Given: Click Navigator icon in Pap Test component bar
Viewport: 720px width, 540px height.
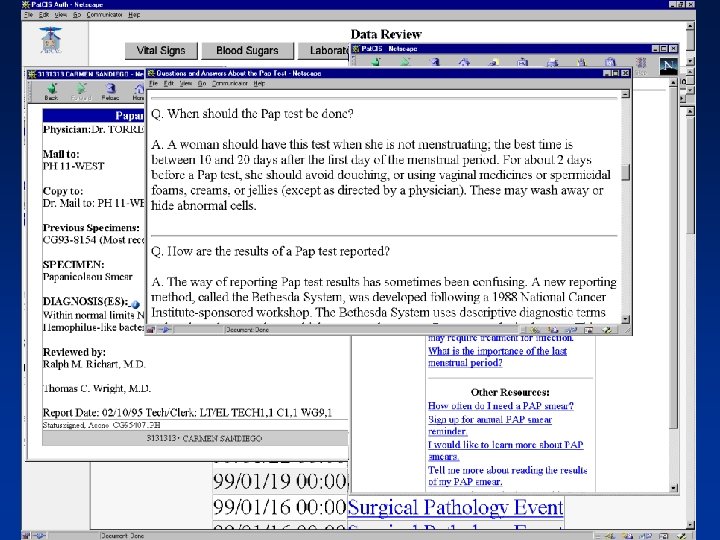Looking at the screenshot, I should pyautogui.click(x=535, y=330).
